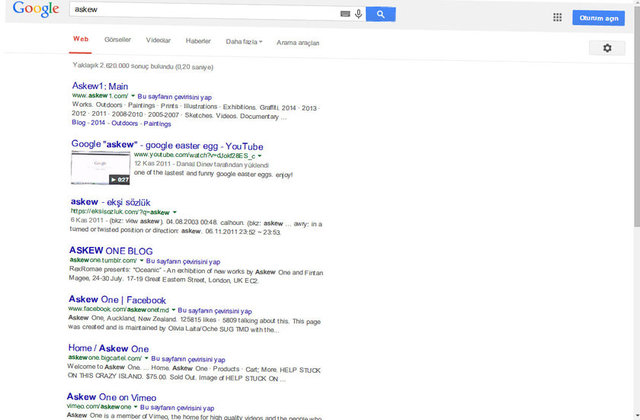Expand arrow next to youtube.com URL
The height and width of the screenshot is (420, 640).
[x=260, y=156]
